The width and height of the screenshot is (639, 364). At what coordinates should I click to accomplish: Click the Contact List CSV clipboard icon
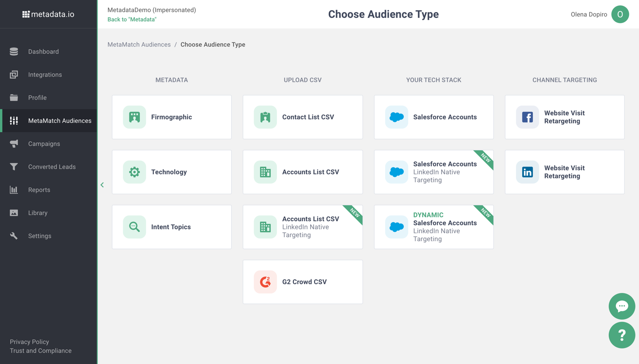(265, 117)
